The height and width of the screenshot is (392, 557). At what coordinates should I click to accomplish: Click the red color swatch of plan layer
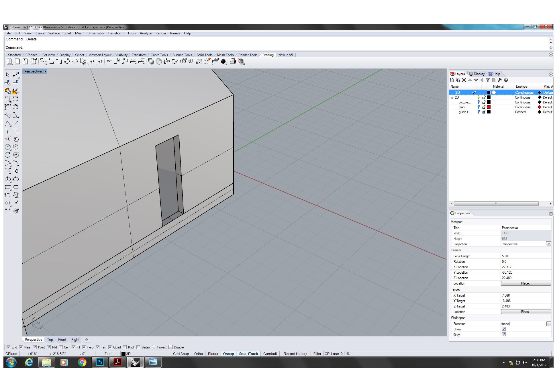489,107
